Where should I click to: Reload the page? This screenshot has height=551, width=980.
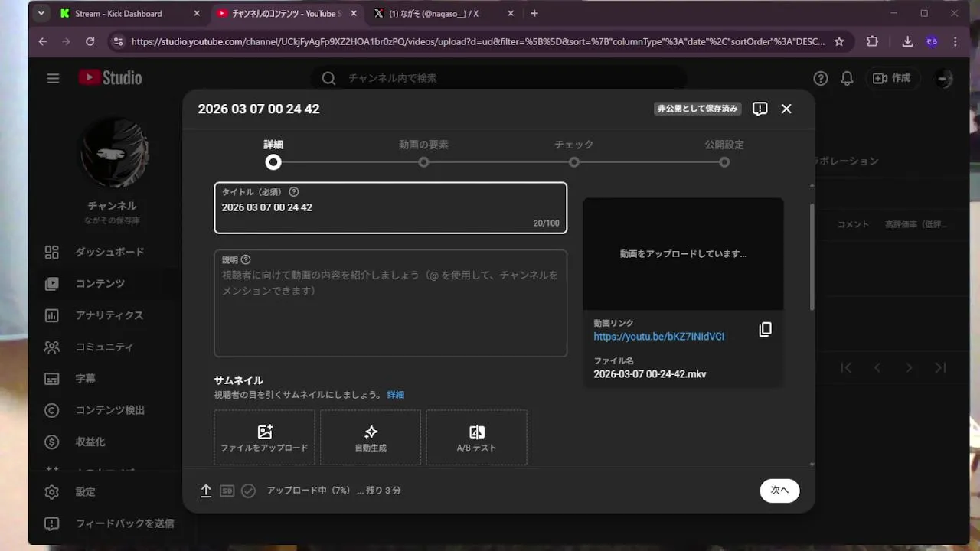[x=90, y=42]
